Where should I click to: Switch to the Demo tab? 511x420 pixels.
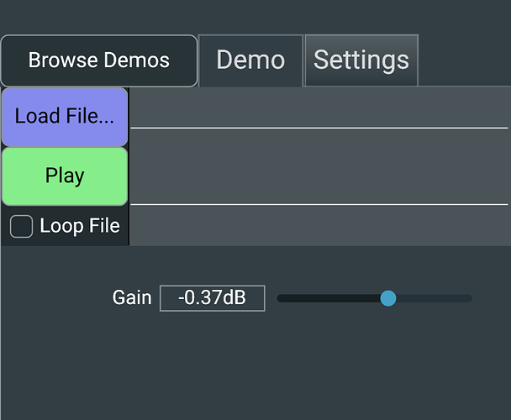(x=250, y=60)
